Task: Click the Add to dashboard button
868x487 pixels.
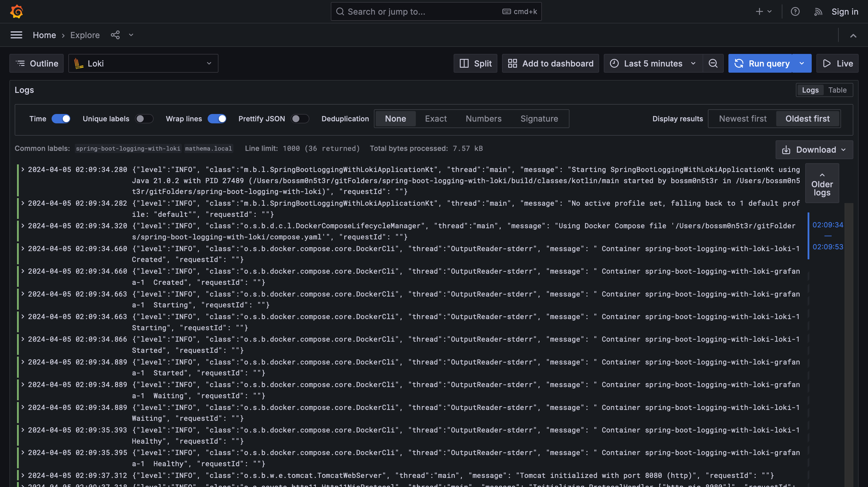Action: (551, 63)
